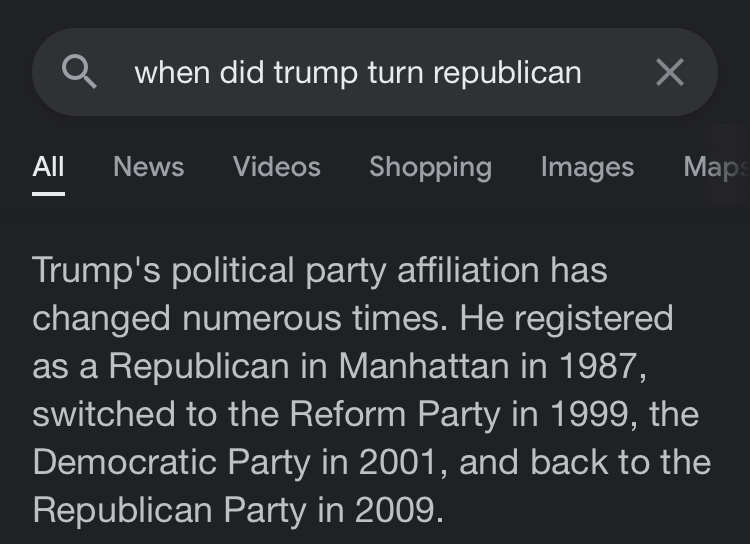Screen dimensions: 750x544
Task: Click the year 2009 ending the snippet
Action: click(x=395, y=510)
